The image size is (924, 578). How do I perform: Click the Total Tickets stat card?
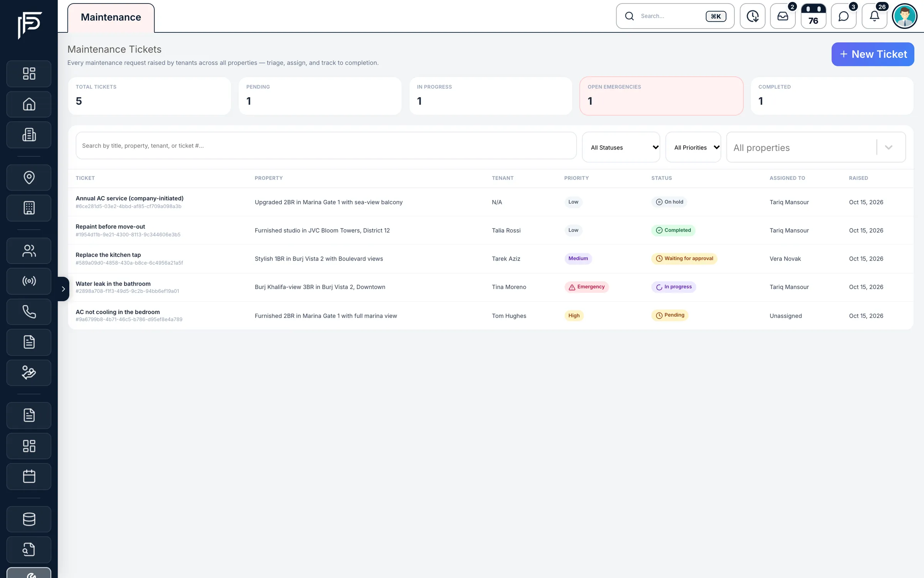pyautogui.click(x=149, y=96)
